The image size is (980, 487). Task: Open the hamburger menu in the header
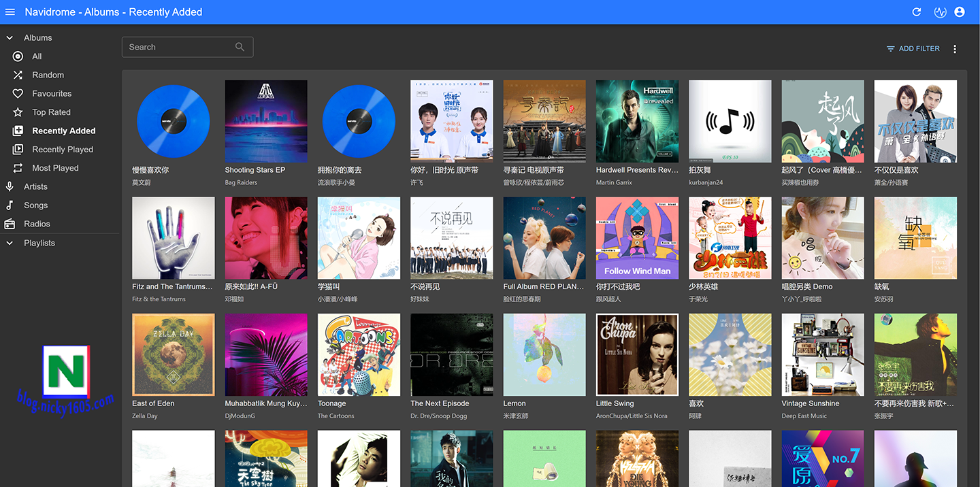(x=10, y=12)
